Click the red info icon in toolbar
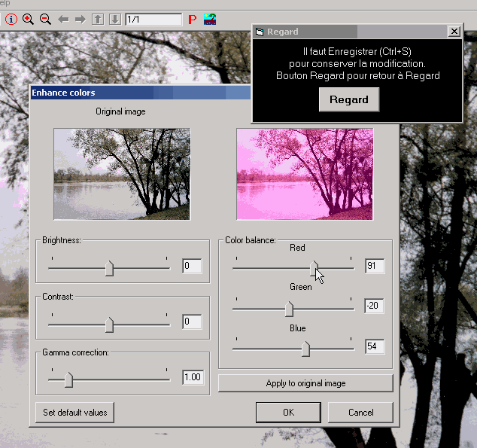The height and width of the screenshot is (448, 477). (x=11, y=20)
